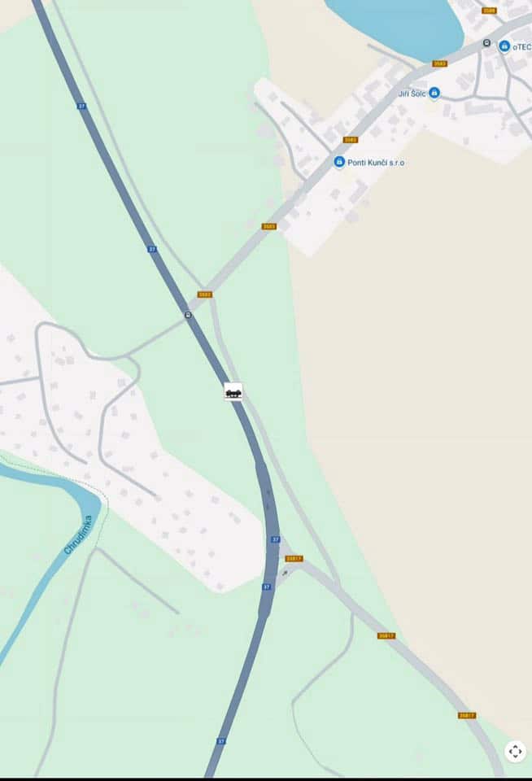Select the 3583 shield just above Ponti Kunči
Image resolution: width=532 pixels, height=781 pixels.
[350, 140]
